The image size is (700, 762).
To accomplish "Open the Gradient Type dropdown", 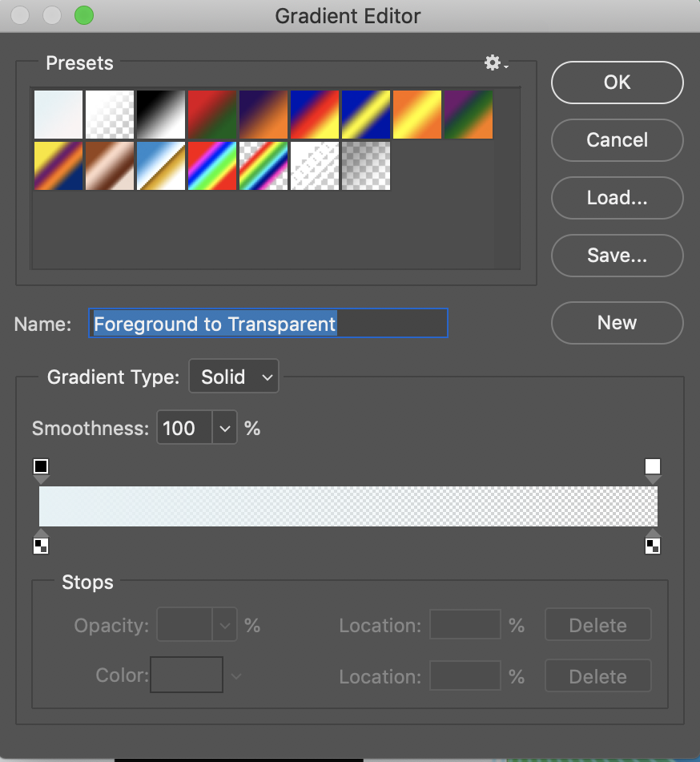I will pos(233,377).
